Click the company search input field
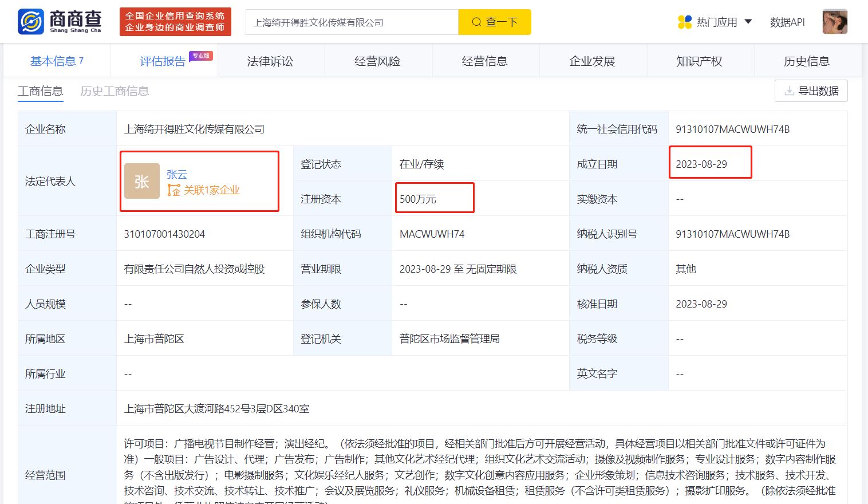The height and width of the screenshot is (504, 868). click(x=352, y=22)
